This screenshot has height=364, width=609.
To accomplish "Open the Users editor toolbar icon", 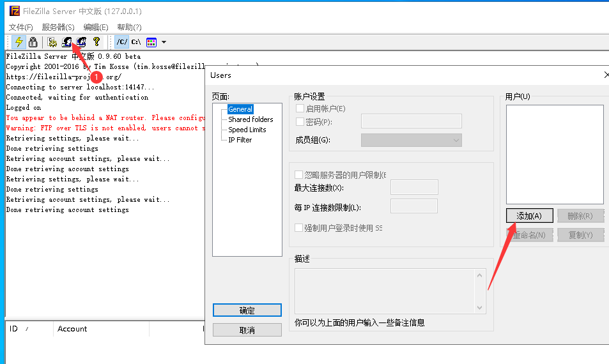I will tap(67, 42).
